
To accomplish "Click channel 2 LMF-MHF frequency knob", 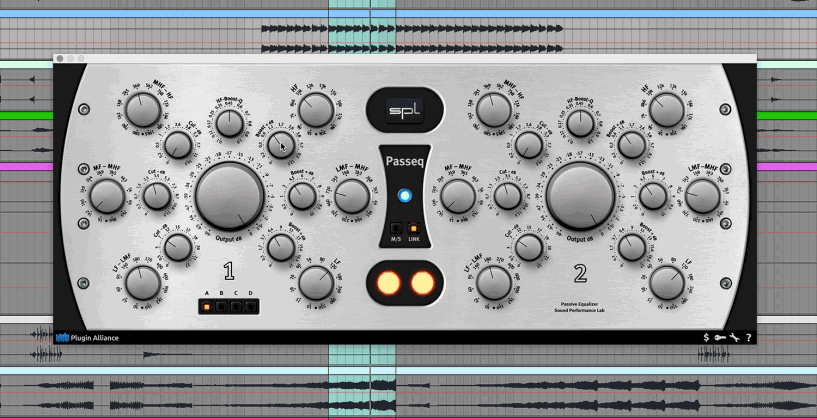I will coord(703,196).
